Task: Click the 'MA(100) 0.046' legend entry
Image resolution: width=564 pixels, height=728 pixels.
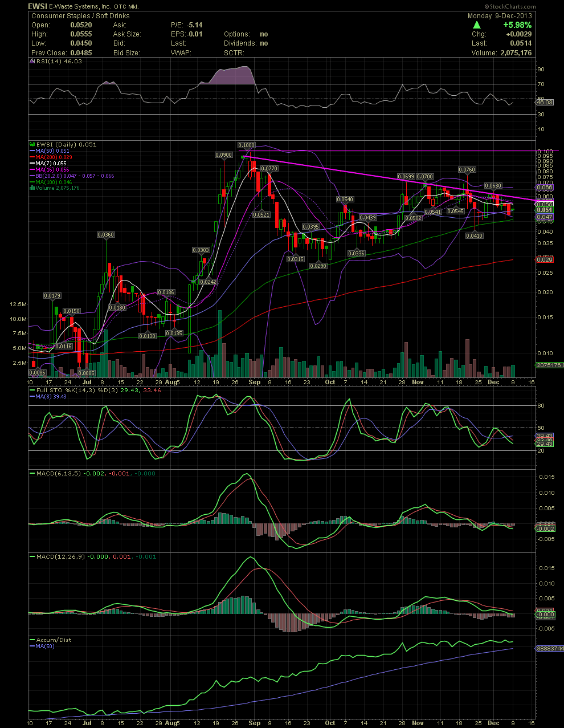Action: point(54,182)
